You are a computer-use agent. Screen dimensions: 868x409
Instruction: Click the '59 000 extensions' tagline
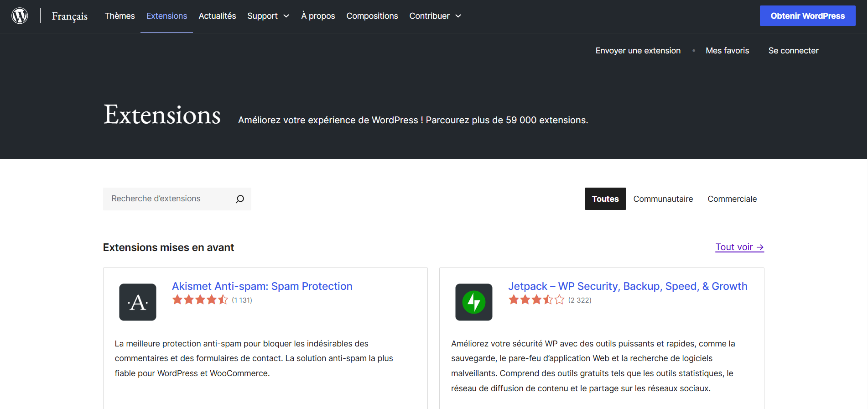pos(413,120)
